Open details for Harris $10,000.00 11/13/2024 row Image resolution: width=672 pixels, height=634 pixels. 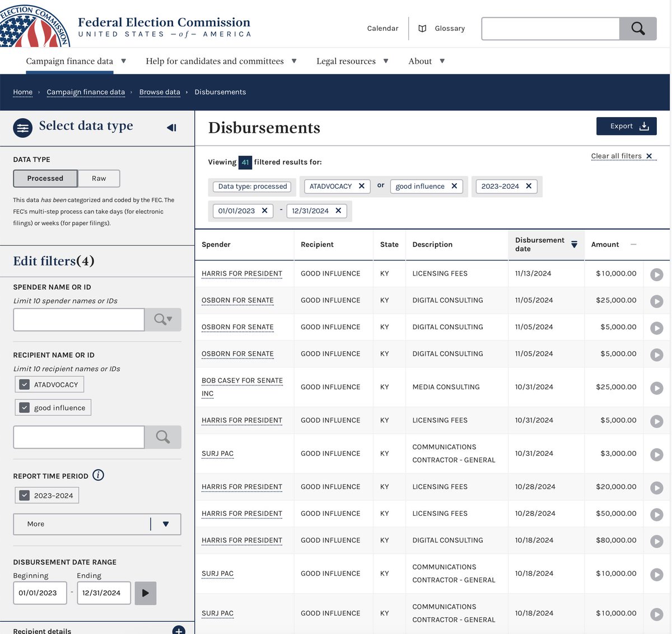click(657, 274)
